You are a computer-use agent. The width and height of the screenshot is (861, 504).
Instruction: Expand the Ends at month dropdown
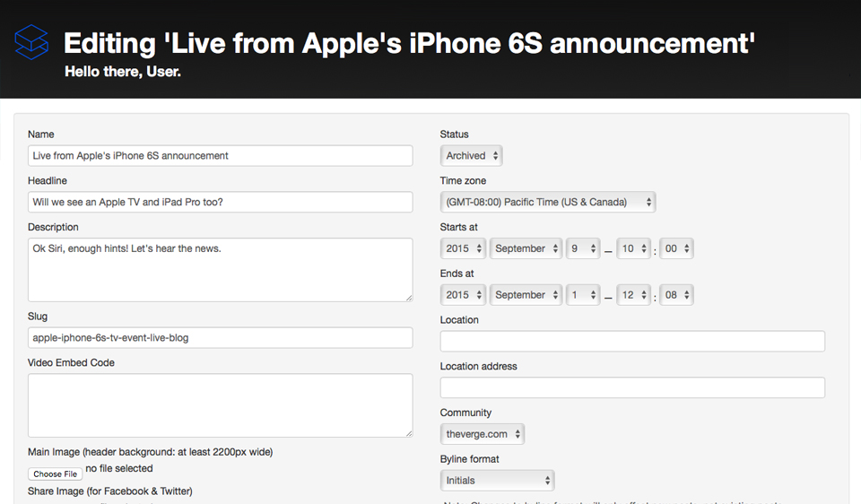tap(526, 295)
